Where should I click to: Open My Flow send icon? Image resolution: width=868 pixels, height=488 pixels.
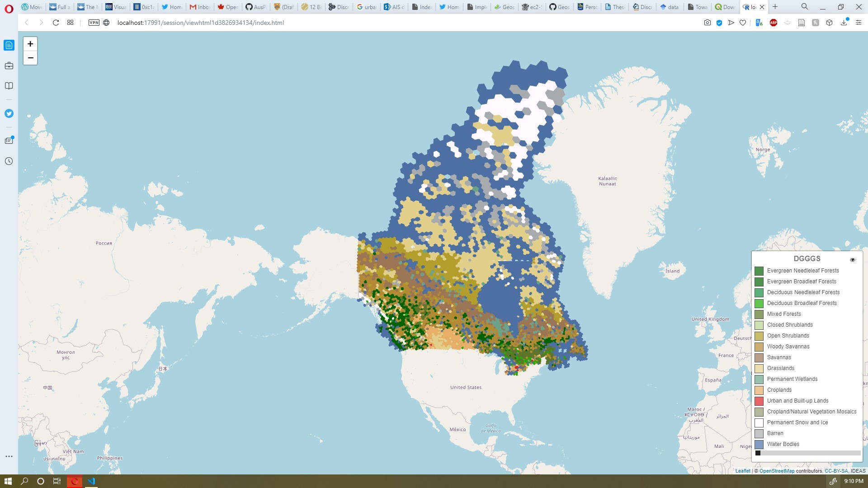731,23
